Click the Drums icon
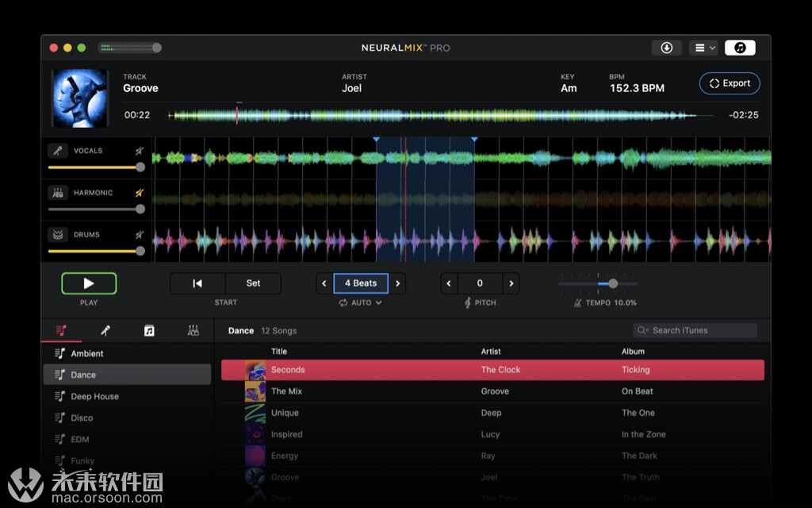Image resolution: width=812 pixels, height=508 pixels. pos(57,235)
